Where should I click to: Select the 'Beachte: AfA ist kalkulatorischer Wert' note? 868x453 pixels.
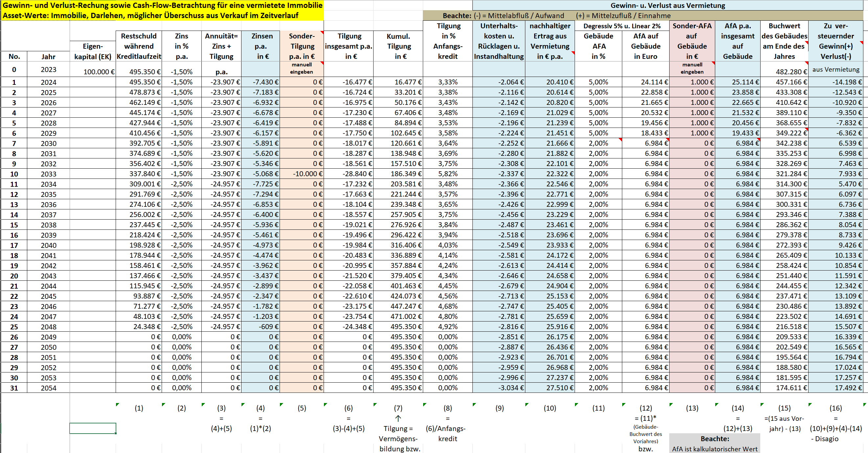714,443
